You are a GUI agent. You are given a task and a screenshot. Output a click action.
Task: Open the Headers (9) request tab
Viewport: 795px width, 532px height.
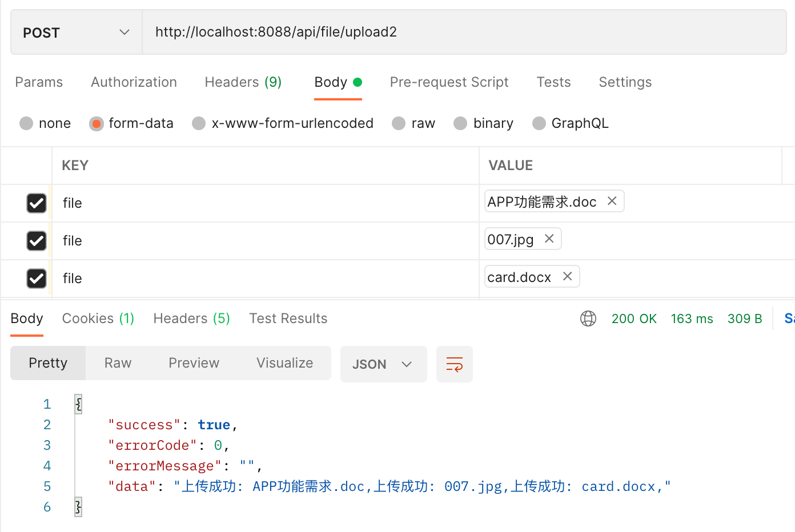(243, 82)
